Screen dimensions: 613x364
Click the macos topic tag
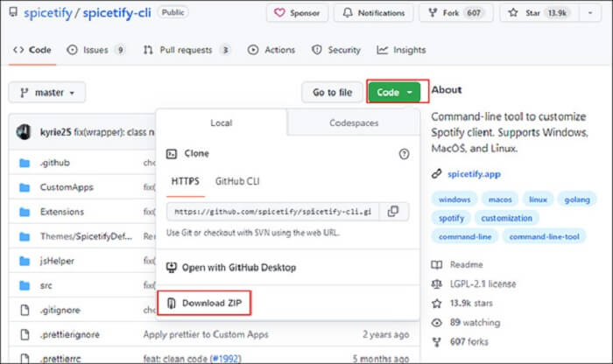click(x=500, y=199)
